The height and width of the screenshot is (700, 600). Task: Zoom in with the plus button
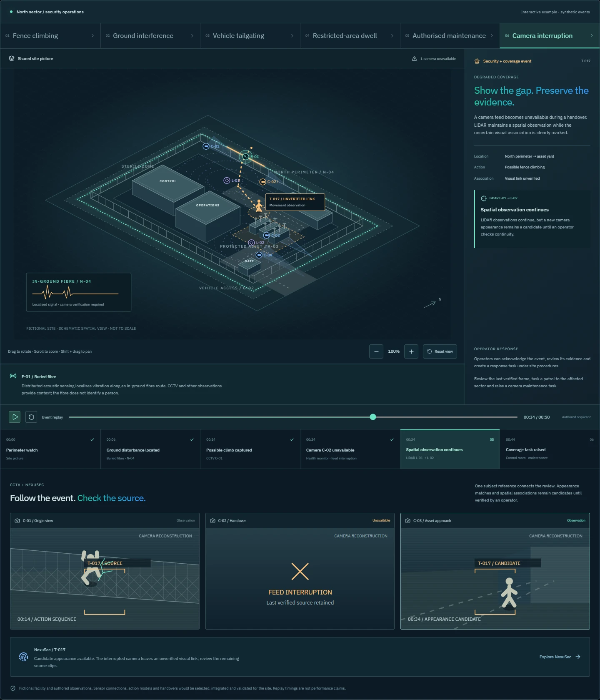[x=411, y=351]
